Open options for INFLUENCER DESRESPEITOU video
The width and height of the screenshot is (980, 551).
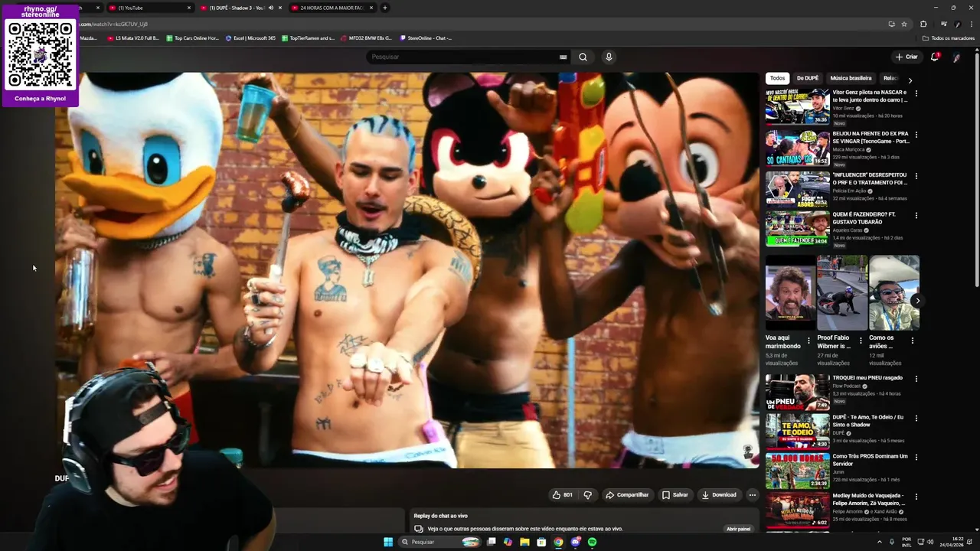[916, 176]
